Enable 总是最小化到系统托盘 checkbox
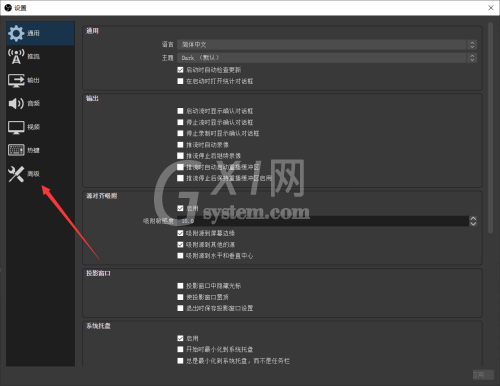This screenshot has width=500, height=386. (x=180, y=361)
